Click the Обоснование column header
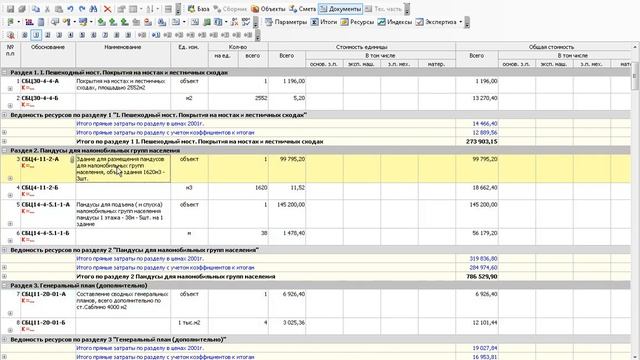The width and height of the screenshot is (640, 360). [48, 55]
